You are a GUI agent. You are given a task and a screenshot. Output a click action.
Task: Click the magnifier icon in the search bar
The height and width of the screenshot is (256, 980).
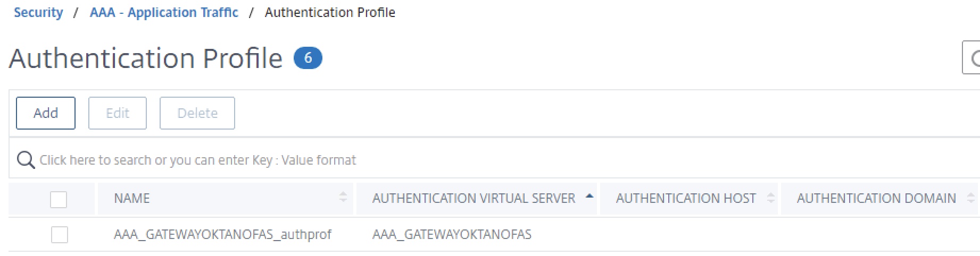point(26,159)
